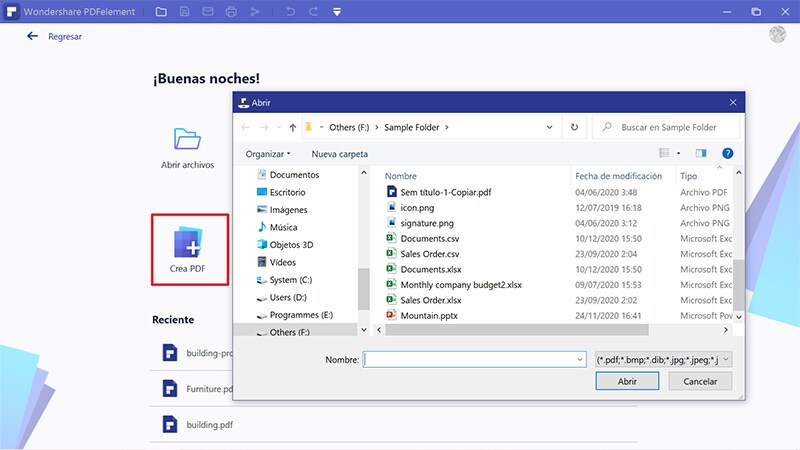Click the Abrir archivos folder icon
Image resolution: width=800 pixels, height=450 pixels.
[x=187, y=138]
